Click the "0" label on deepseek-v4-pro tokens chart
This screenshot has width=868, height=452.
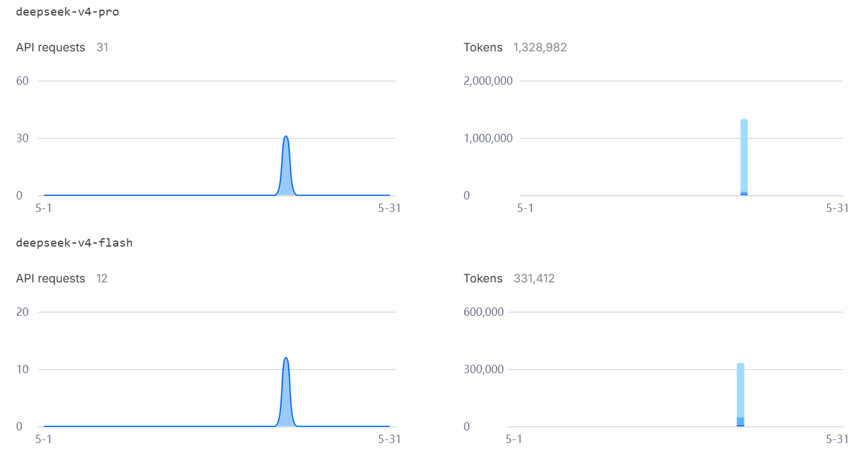[467, 195]
